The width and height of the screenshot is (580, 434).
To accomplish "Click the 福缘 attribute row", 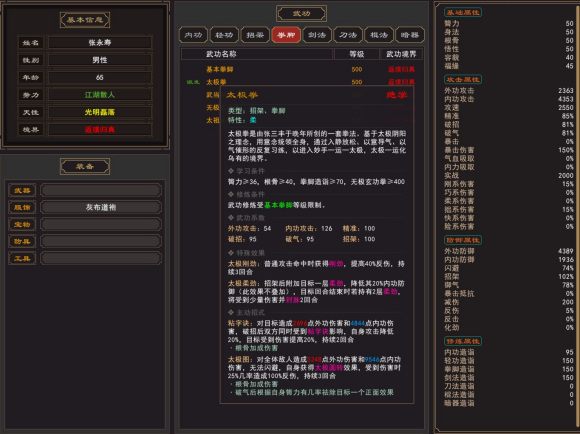I will click(509, 66).
